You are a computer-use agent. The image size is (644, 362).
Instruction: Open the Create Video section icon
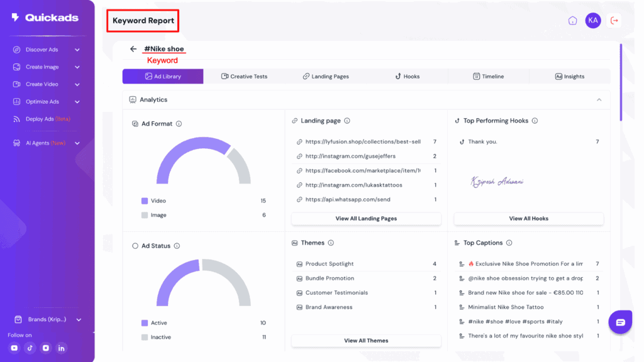pos(15,84)
